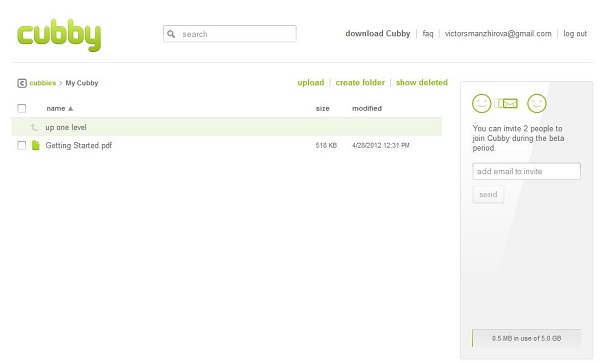Click the right smiley face icon
Screen dimensions: 600x363
(536, 103)
